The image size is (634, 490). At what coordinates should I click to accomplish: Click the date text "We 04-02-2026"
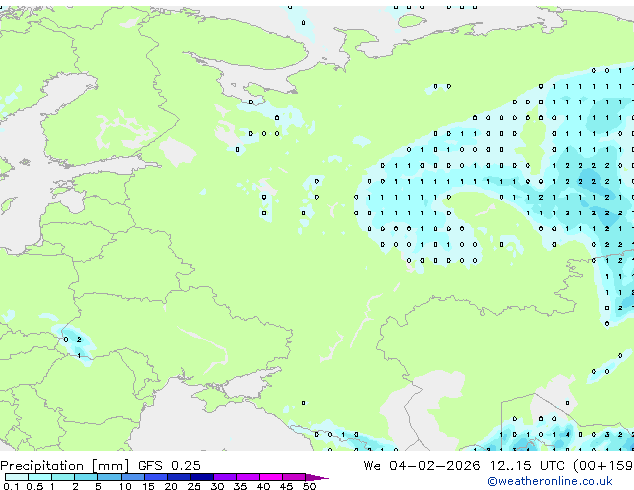[x=422, y=466]
